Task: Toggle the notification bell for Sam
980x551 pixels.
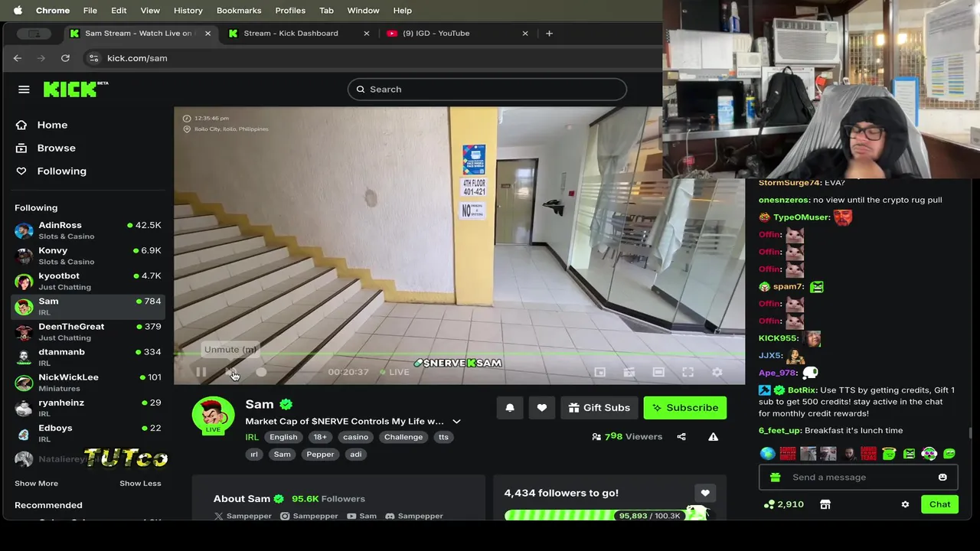Action: [510, 408]
